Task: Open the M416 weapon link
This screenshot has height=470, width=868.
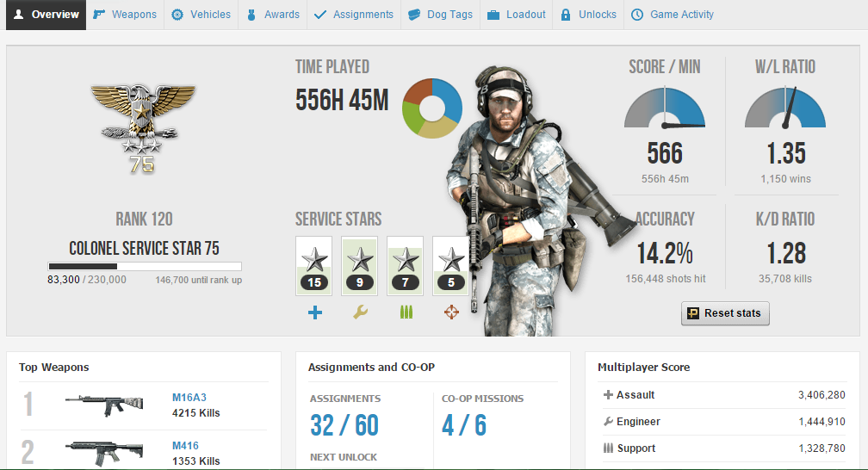Action: coord(185,446)
